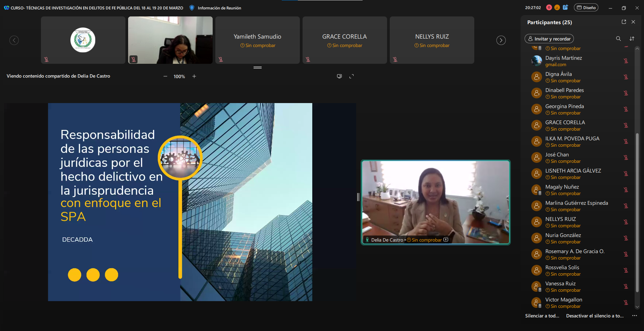
Task: Unmute Victor Magallon in participant list
Action: [x=626, y=302]
